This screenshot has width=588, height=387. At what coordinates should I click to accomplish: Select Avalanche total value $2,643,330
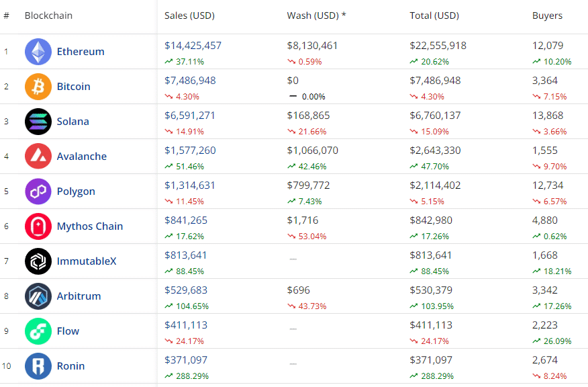pos(435,150)
